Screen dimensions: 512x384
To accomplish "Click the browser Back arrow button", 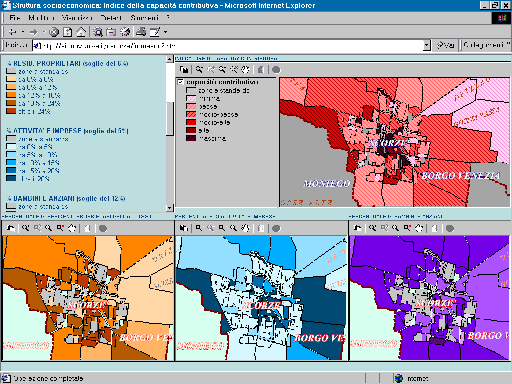I will click(x=13, y=32).
